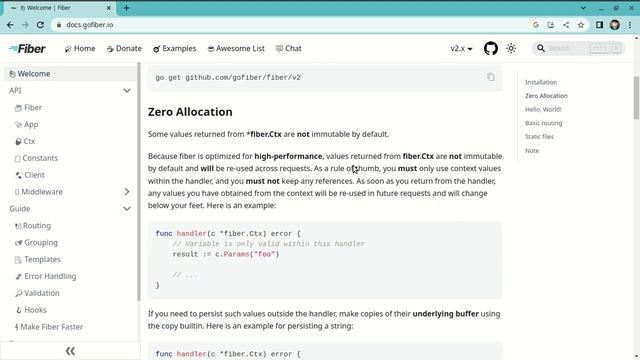Image resolution: width=640 pixels, height=360 pixels.
Task: Open the Grouping guide in sidebar
Action: [36, 242]
